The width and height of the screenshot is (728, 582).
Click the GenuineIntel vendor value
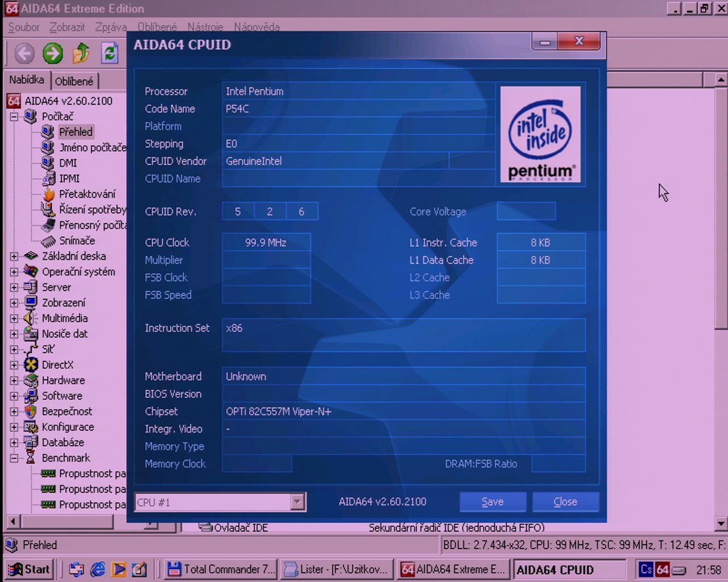point(254,161)
